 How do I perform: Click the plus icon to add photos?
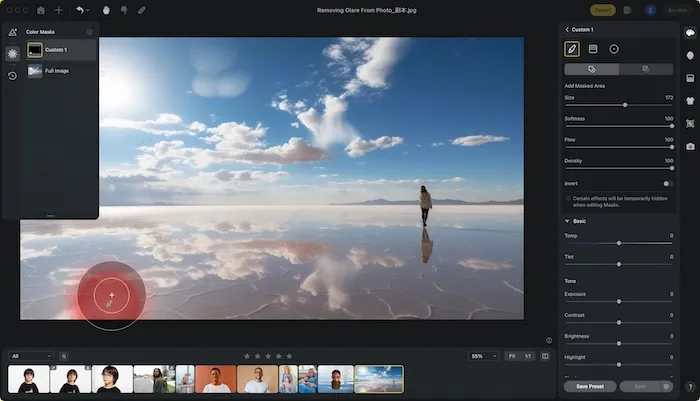(58, 10)
